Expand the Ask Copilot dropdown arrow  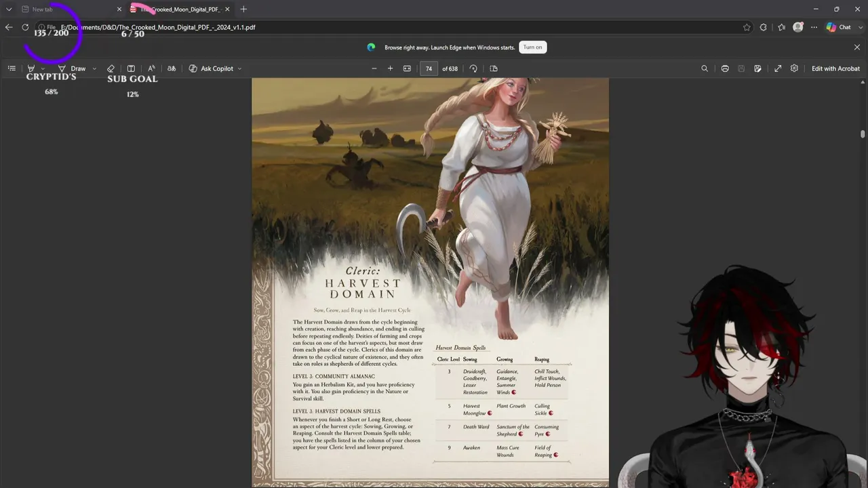click(x=239, y=68)
